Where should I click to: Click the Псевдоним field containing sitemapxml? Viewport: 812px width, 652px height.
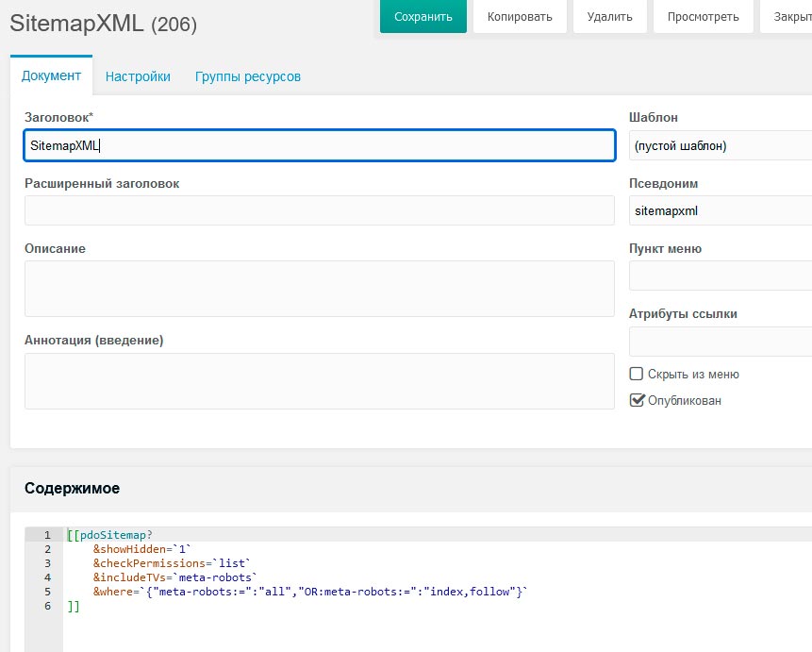[x=721, y=210]
